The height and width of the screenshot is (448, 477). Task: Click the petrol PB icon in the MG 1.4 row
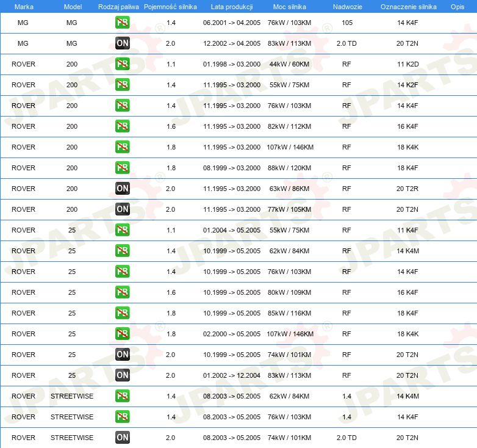[122, 23]
